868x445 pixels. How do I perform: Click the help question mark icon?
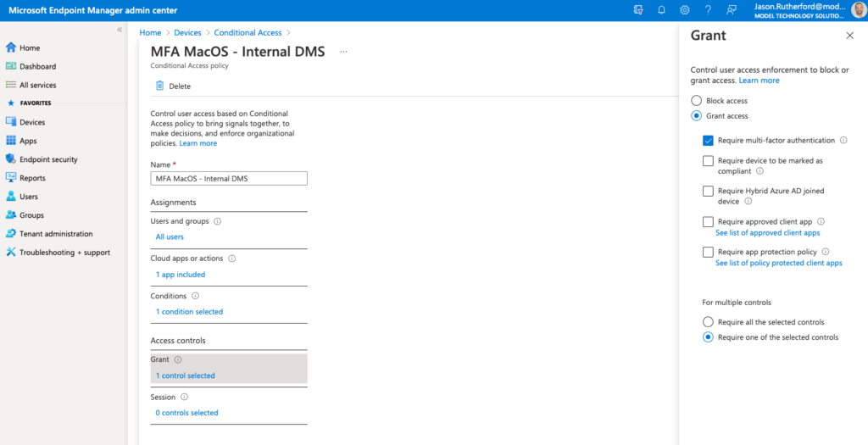tap(708, 10)
